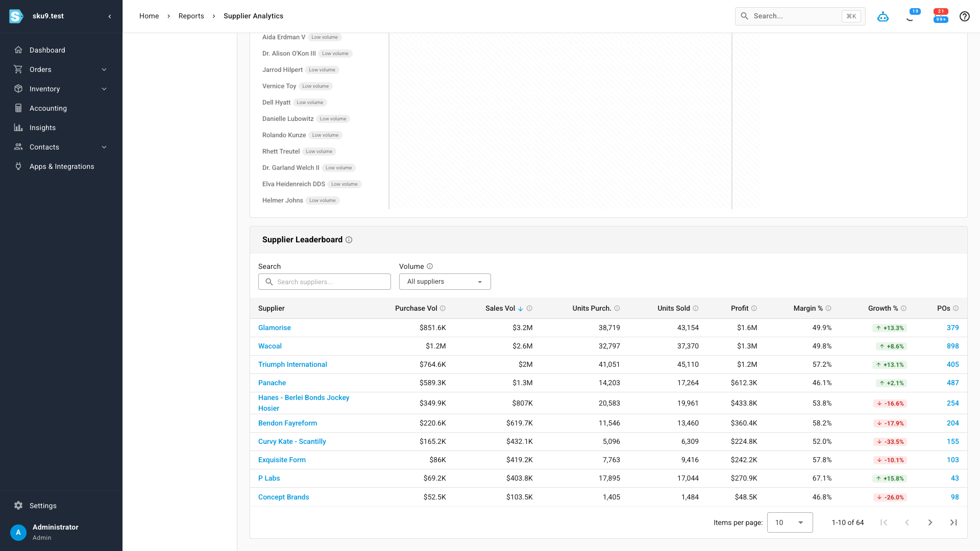Click the Danielle Lubowitz chart label

pyautogui.click(x=288, y=119)
